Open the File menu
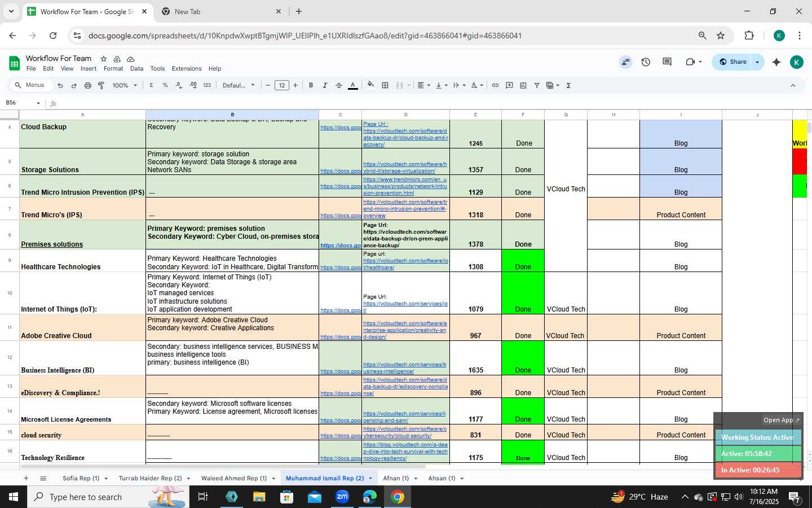812x508 pixels. 31,68
